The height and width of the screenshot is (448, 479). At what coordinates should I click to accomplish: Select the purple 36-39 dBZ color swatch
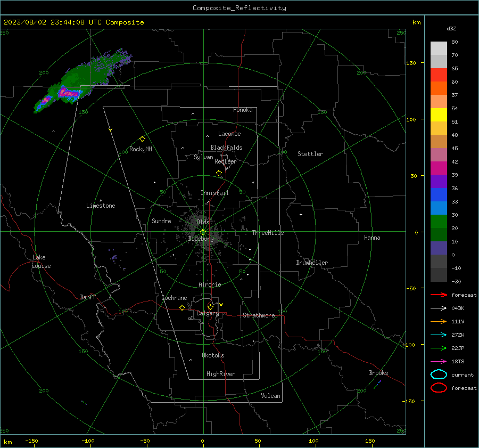coord(439,182)
